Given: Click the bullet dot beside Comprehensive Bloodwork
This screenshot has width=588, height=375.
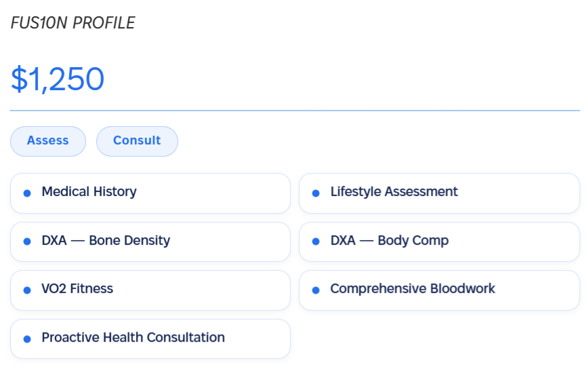Looking at the screenshot, I should click(x=316, y=290).
